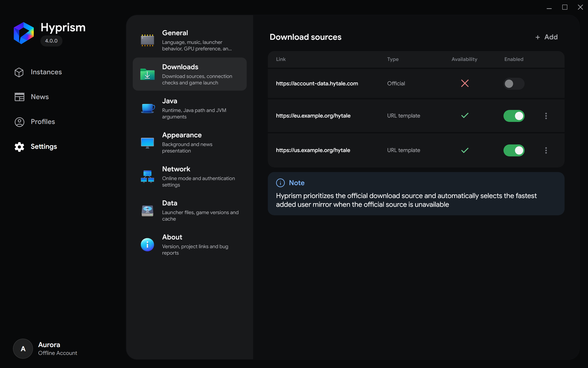The width and height of the screenshot is (588, 368).
Task: Click the green checkmark for us.example.org
Action: coord(465,150)
